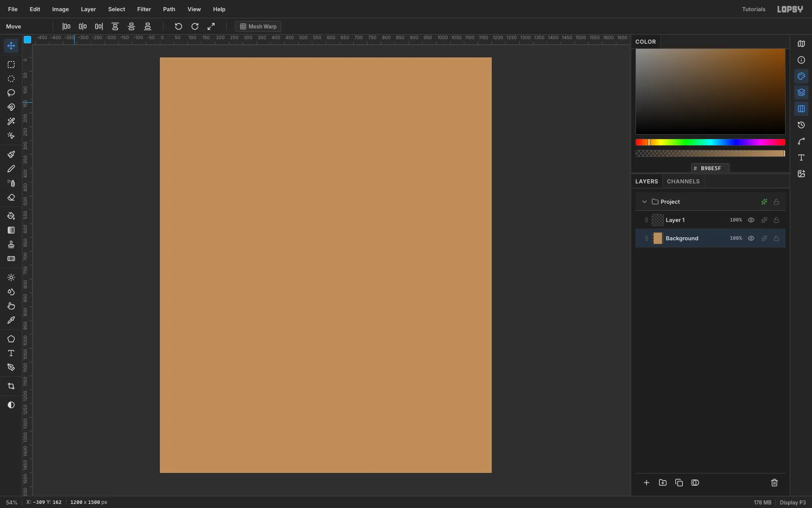Open the Filter menu
This screenshot has width=812, height=508.
pos(144,9)
